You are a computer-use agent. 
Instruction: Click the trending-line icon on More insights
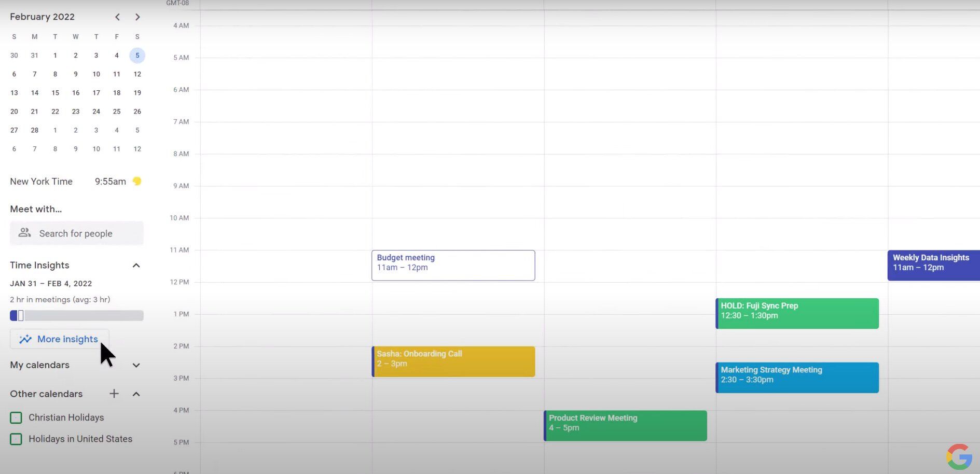(24, 339)
